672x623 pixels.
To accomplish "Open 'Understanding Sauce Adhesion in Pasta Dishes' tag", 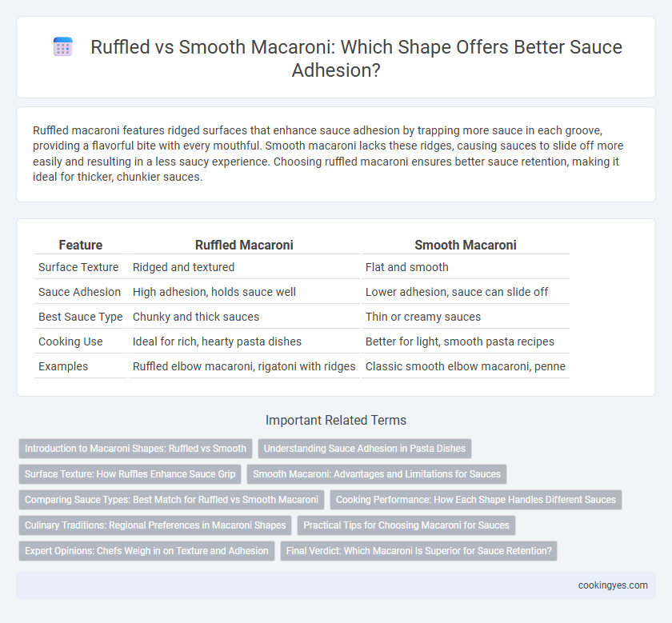I will pyautogui.click(x=365, y=449).
